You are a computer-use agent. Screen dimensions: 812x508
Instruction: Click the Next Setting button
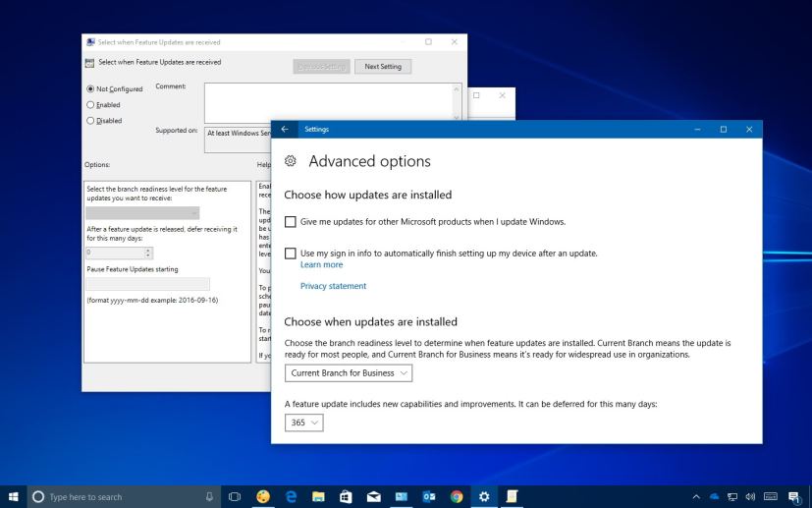[x=383, y=67]
